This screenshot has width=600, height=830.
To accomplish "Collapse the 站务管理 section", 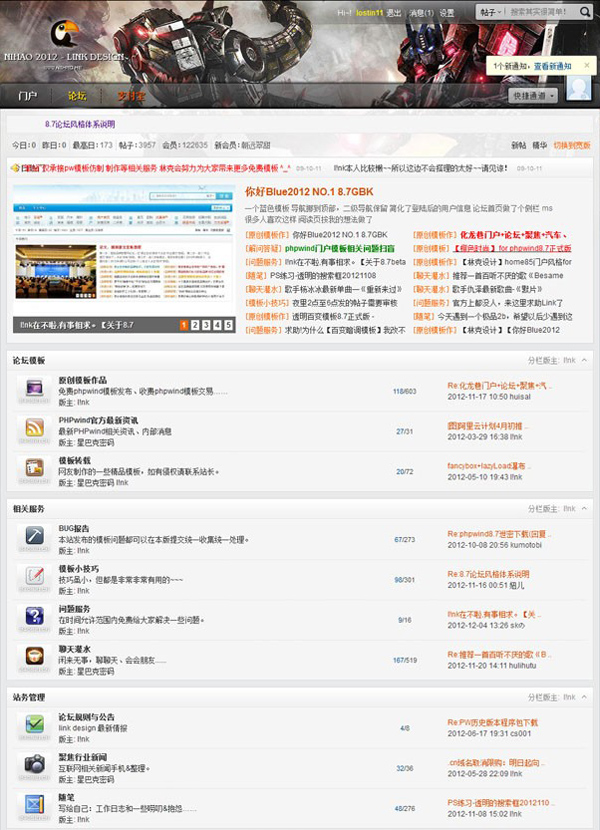I will point(584,697).
